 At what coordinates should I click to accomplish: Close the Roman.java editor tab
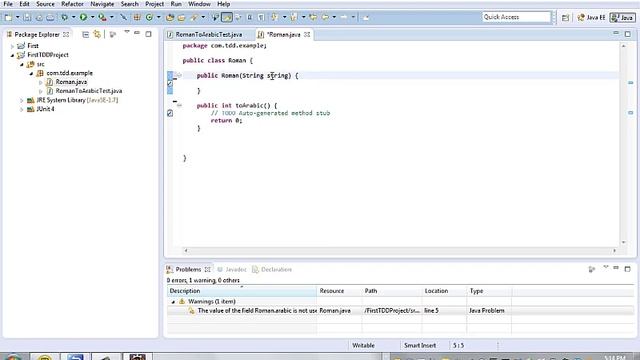click(x=307, y=35)
